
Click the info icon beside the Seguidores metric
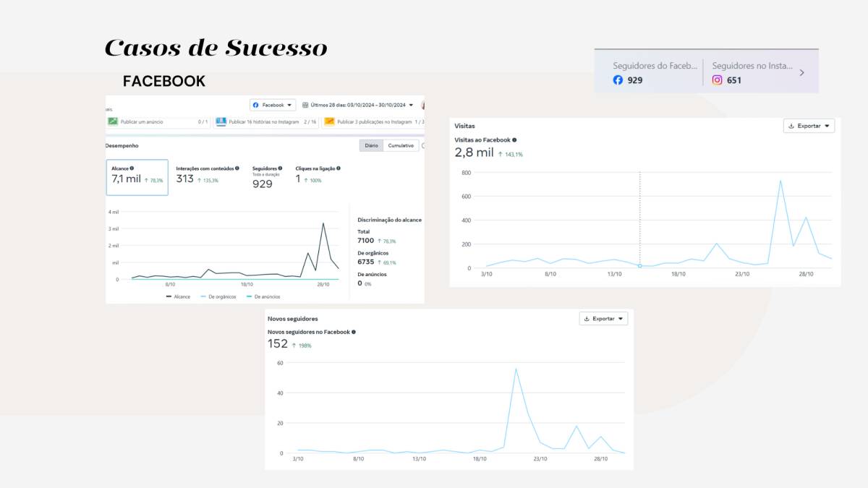click(x=280, y=168)
